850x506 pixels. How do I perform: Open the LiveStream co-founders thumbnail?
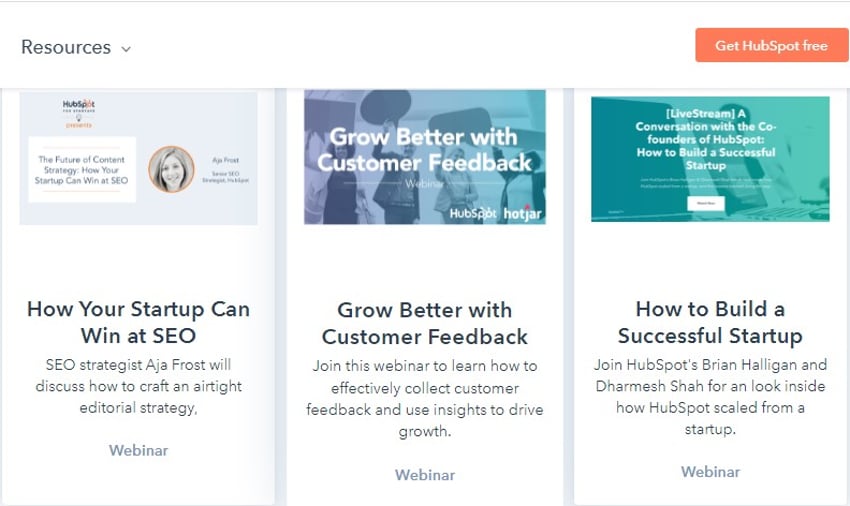tap(710, 158)
